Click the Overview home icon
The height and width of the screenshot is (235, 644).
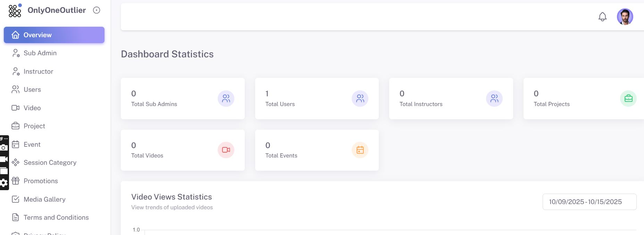pos(16,35)
